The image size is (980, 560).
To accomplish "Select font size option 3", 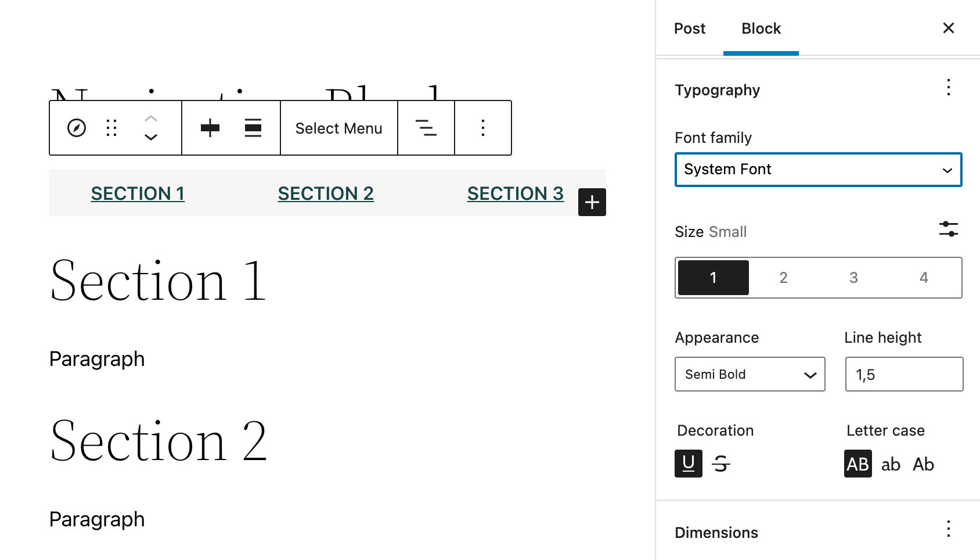I will 853,277.
